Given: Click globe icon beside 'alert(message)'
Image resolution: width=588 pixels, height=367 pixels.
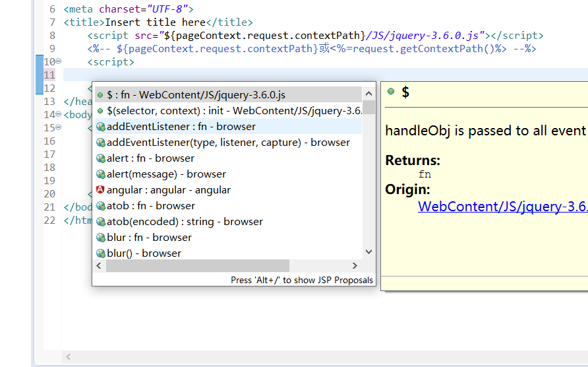Looking at the screenshot, I should (x=100, y=174).
